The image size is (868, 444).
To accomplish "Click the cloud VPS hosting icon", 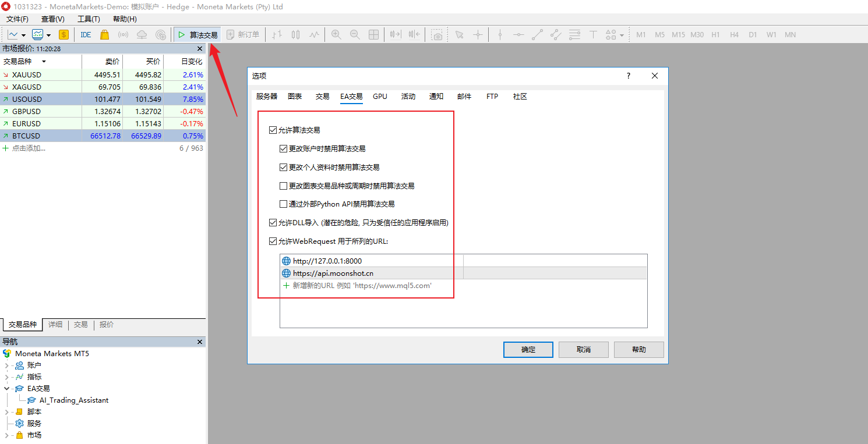I will coord(142,35).
